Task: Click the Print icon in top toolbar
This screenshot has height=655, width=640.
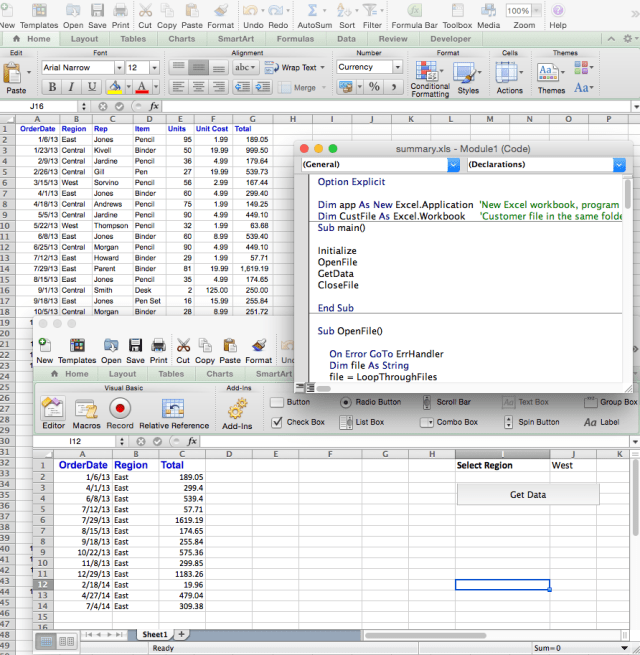Action: point(120,10)
